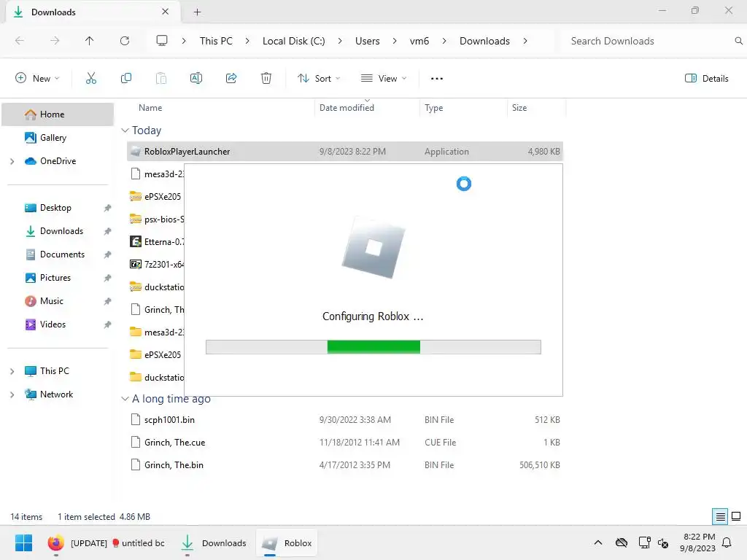
Task: Select the Grinch, The.bin file
Action: (345, 465)
